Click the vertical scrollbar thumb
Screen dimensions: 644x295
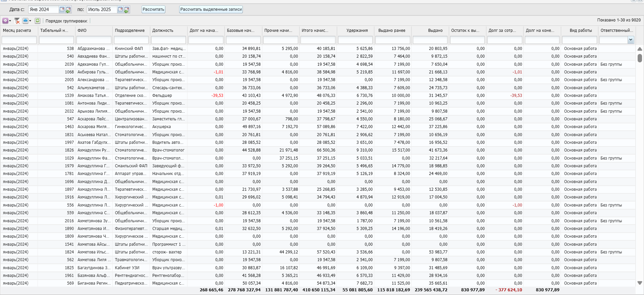[x=640, y=58]
